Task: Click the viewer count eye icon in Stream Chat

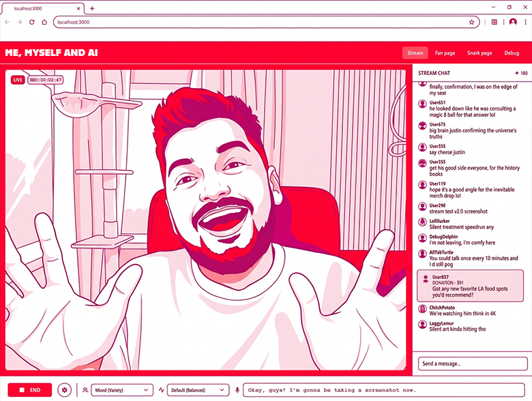Action: 516,73
